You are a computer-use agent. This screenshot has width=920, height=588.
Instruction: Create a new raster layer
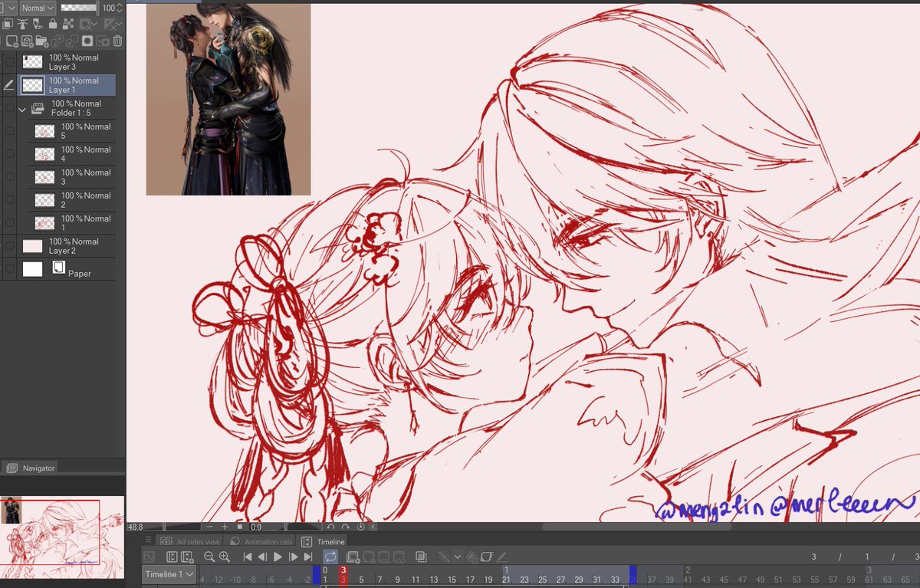point(11,41)
